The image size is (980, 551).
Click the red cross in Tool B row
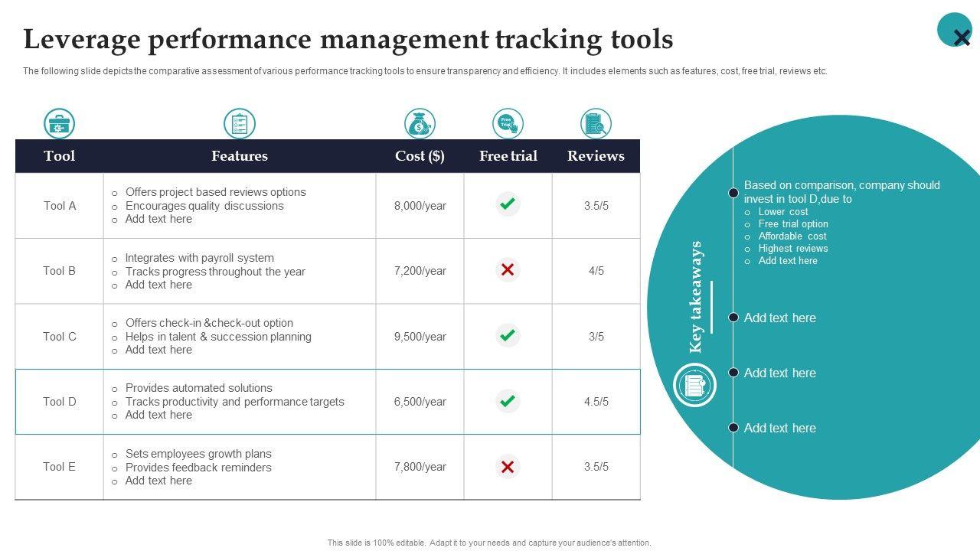click(x=507, y=269)
